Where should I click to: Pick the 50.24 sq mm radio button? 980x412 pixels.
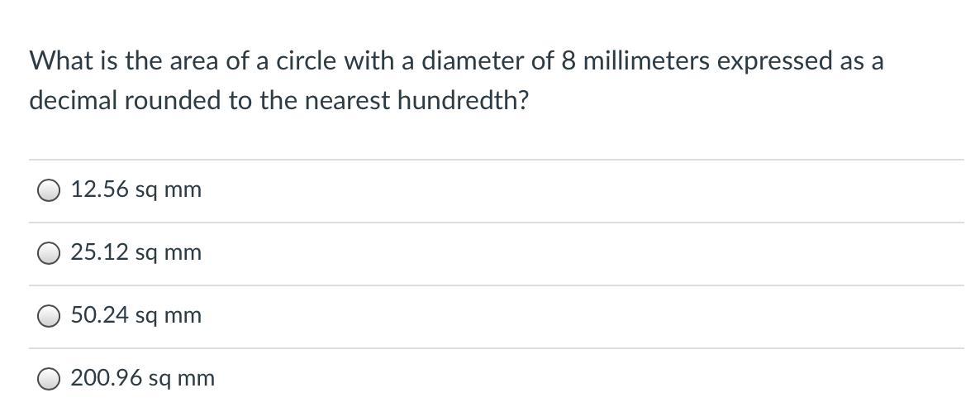tap(49, 316)
